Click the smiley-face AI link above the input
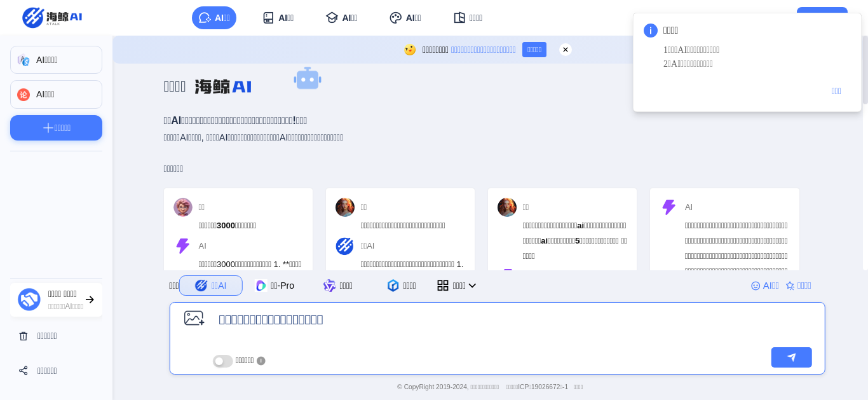Image resolution: width=868 pixels, height=400 pixels. (x=765, y=286)
